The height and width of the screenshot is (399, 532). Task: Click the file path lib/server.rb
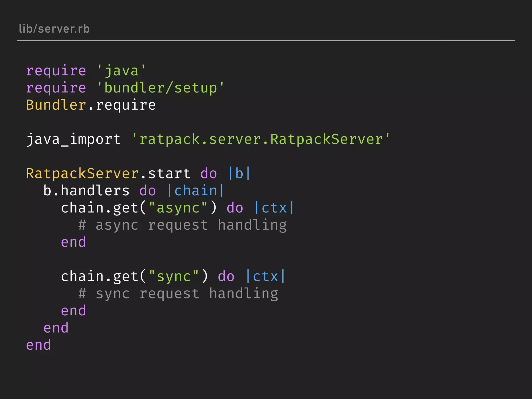[x=54, y=29]
